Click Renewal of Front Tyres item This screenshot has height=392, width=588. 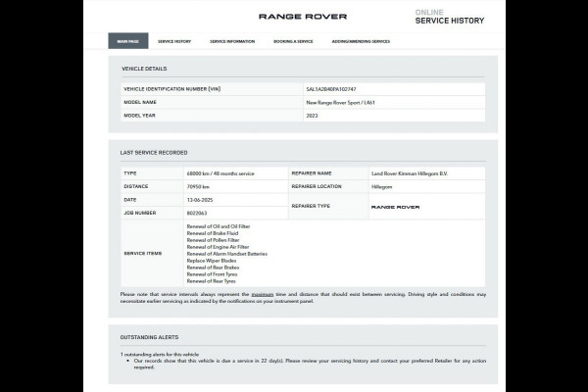click(212, 274)
